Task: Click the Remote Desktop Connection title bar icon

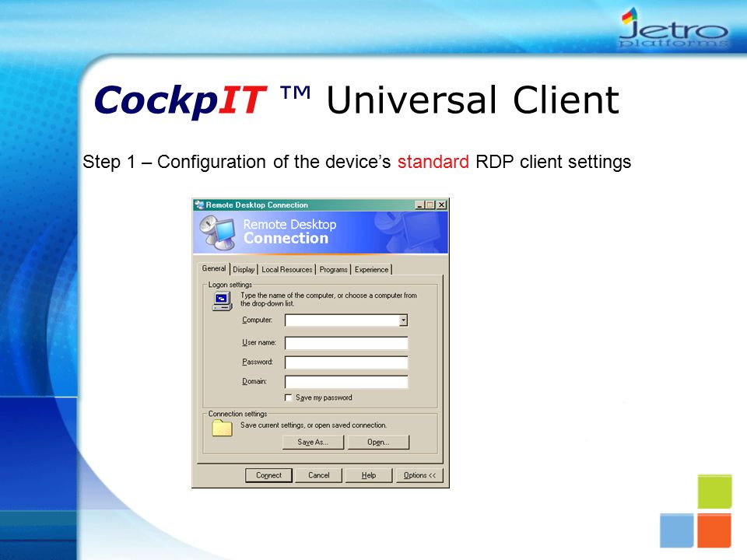Action: click(x=199, y=205)
